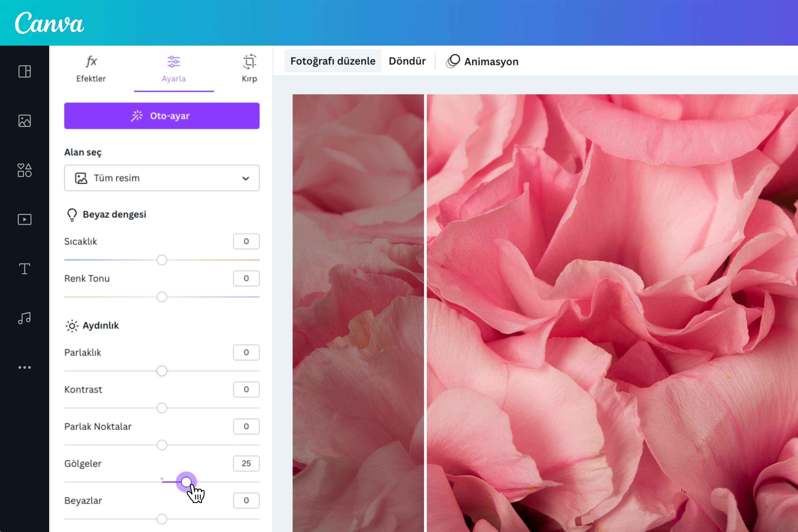Click the Gölgeler value field showing 25
798x532 pixels.
point(246,464)
